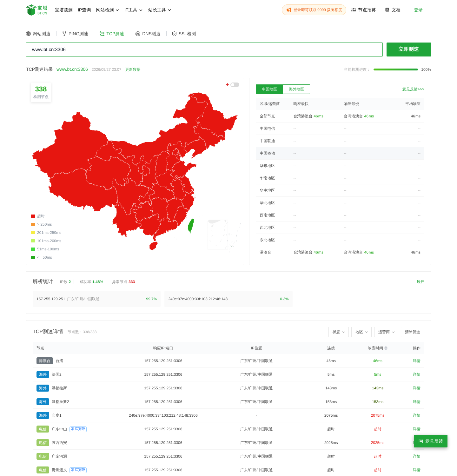The image size is (457, 476).
Task: Click the DNS icon beside DNS测速
Action: pyautogui.click(x=138, y=34)
